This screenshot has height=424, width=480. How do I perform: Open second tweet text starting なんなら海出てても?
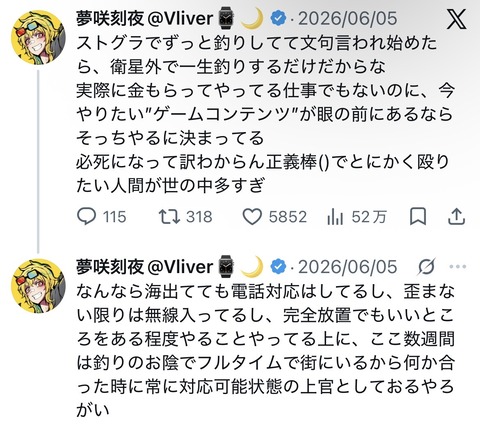coord(265,351)
